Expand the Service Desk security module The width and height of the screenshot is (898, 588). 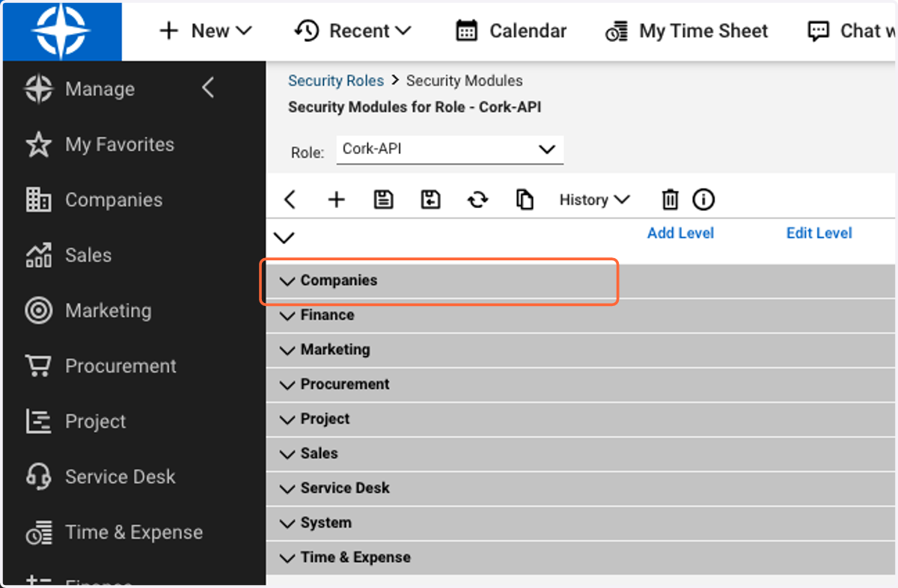pyautogui.click(x=287, y=489)
